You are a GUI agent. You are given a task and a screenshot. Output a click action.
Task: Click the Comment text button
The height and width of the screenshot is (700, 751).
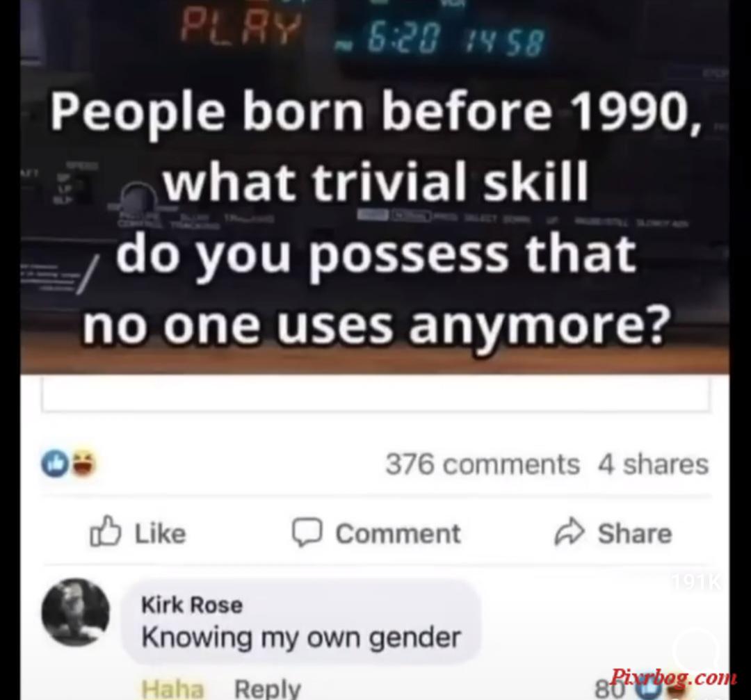pyautogui.click(x=398, y=533)
